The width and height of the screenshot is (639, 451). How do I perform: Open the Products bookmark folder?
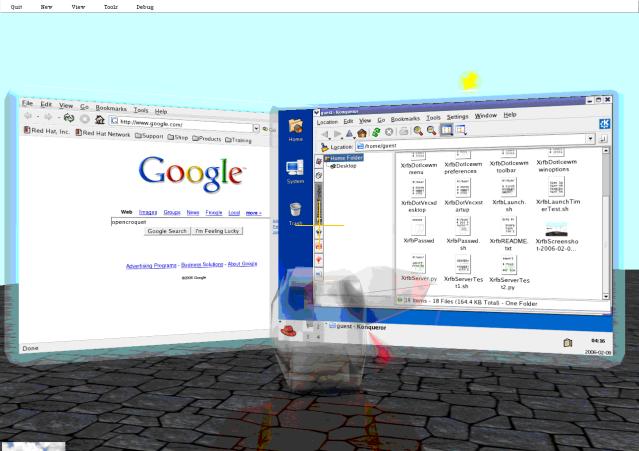coord(206,139)
